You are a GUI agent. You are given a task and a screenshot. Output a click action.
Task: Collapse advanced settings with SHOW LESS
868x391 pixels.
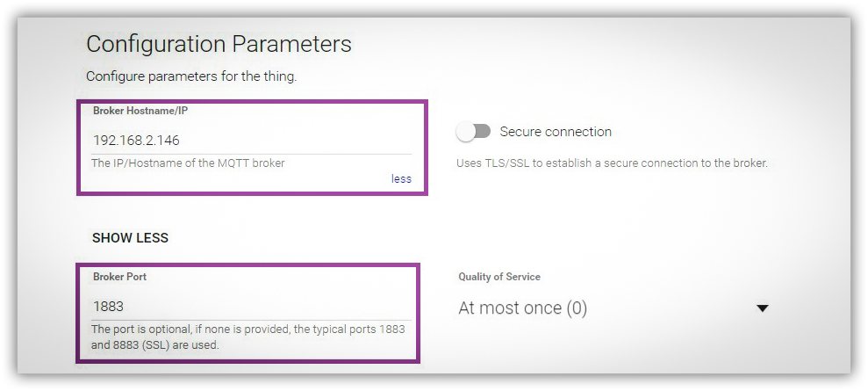coord(130,237)
